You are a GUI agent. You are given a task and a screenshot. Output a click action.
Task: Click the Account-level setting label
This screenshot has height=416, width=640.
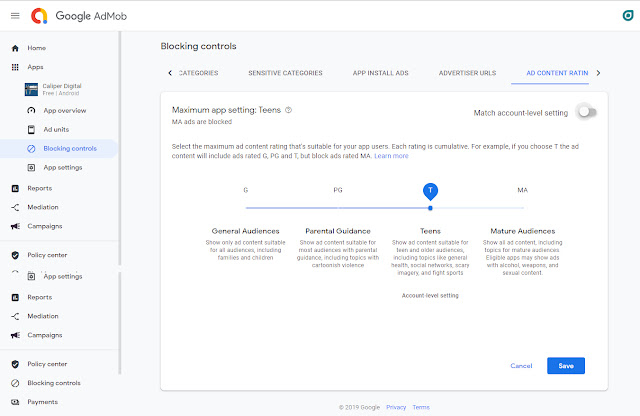(430, 296)
